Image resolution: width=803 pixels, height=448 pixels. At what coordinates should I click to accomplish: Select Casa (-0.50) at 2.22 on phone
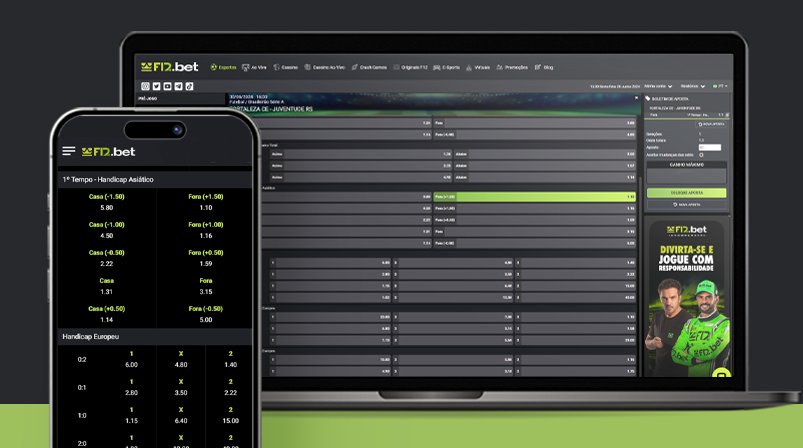(107, 258)
